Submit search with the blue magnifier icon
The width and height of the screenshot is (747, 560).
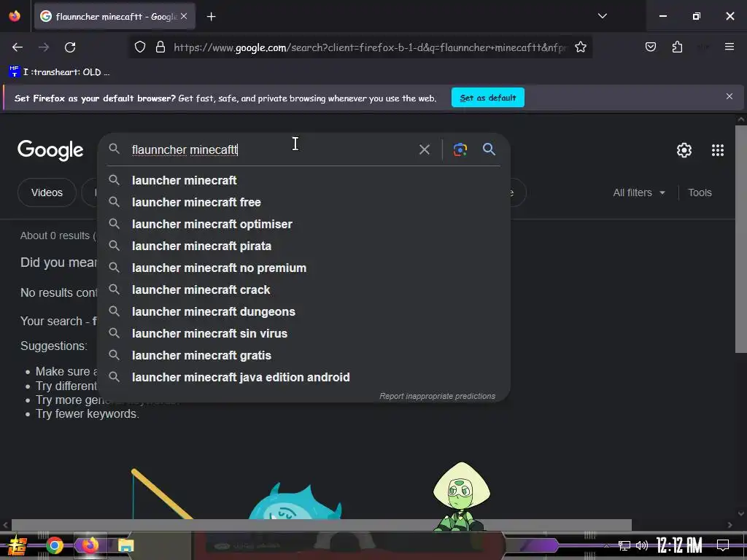click(x=489, y=149)
